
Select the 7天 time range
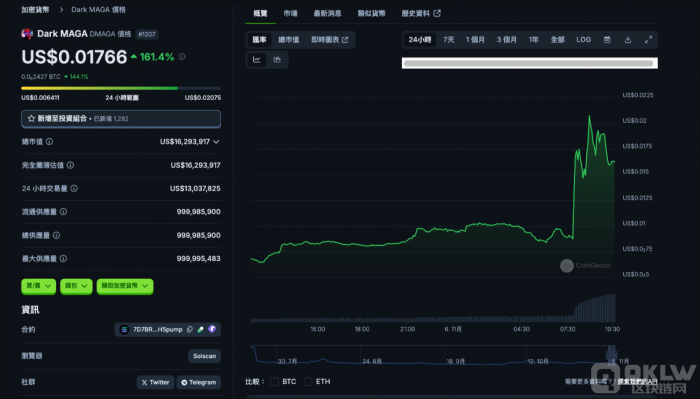pyautogui.click(x=449, y=40)
